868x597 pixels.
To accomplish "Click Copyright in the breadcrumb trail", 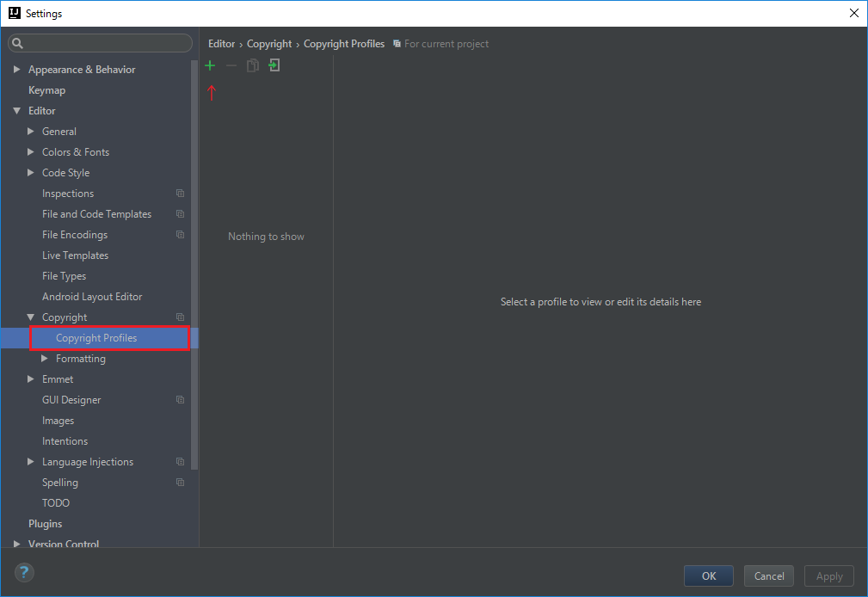I will [269, 43].
